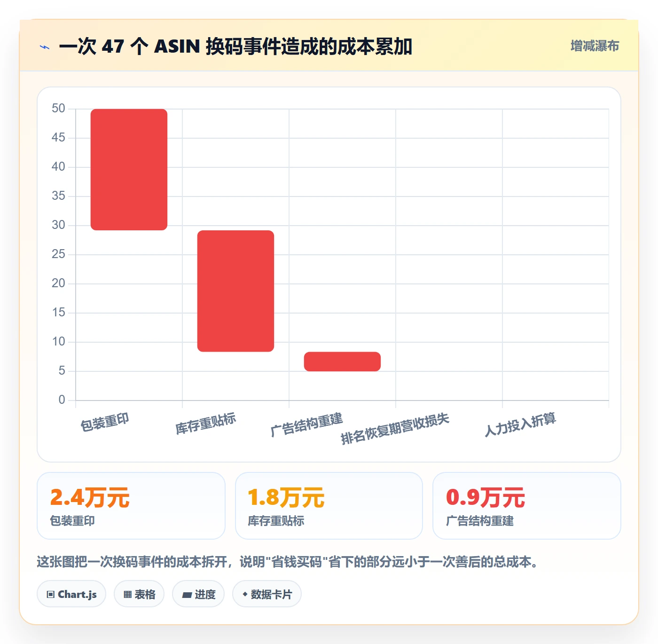
Task: Open the 2.4万元 包装重印 data card
Action: (131, 506)
